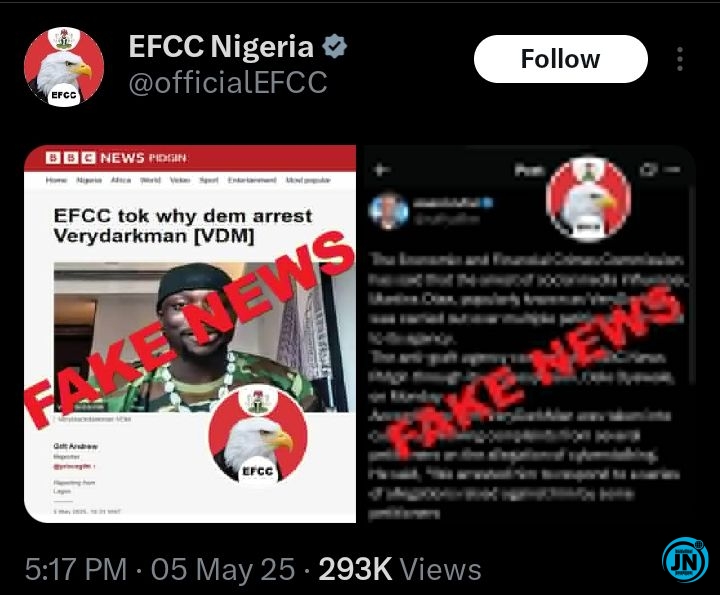Image resolution: width=720 pixels, height=595 pixels.
Task: Click the blue verified badge
Action: coord(334,46)
